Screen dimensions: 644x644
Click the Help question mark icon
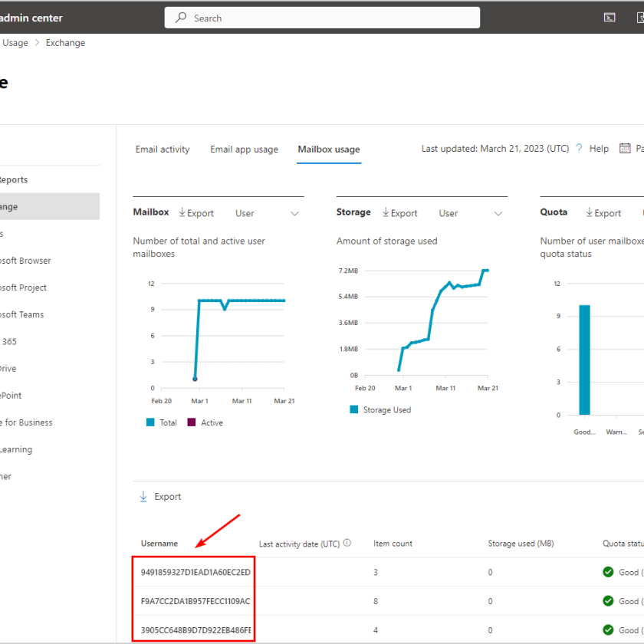pos(579,148)
